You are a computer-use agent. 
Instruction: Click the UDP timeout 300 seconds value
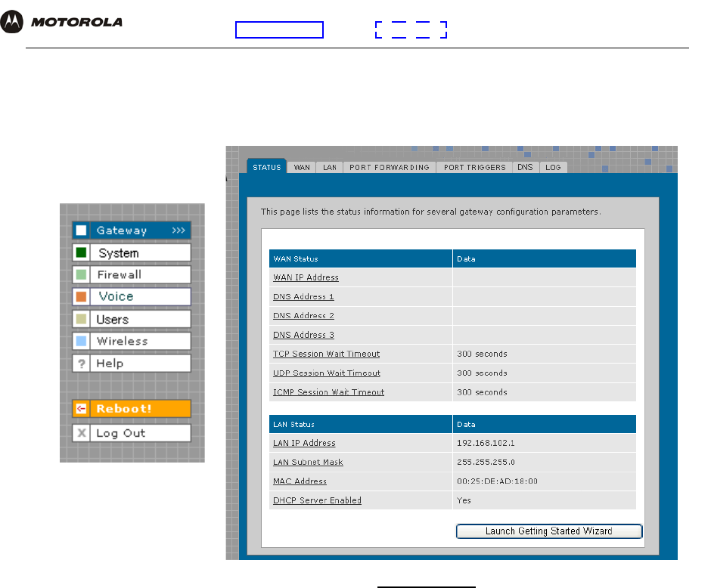pos(482,373)
